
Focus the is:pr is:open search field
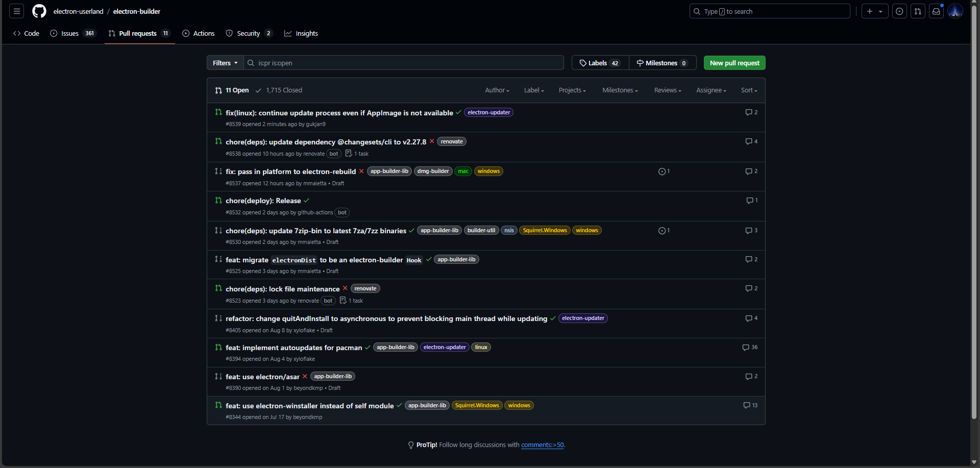(x=404, y=63)
